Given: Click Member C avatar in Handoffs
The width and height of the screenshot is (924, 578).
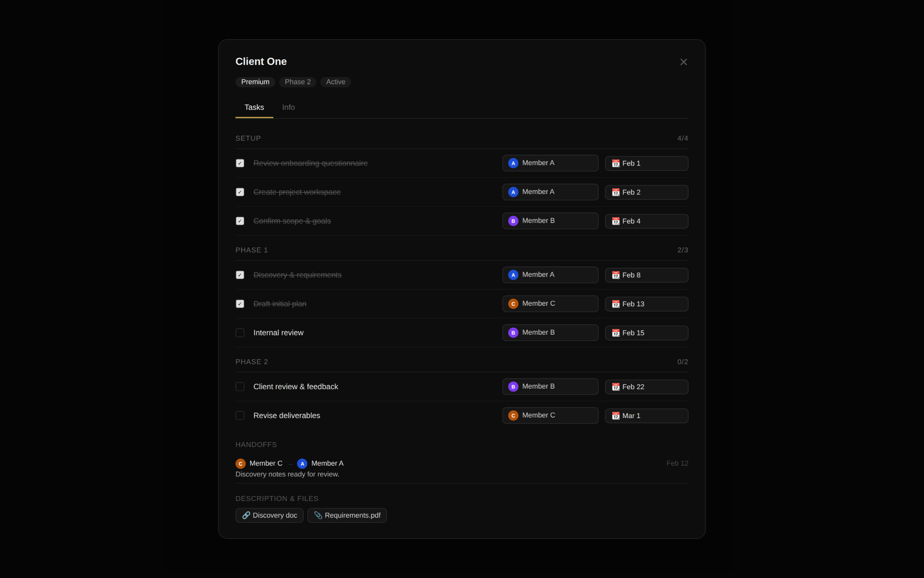Looking at the screenshot, I should pos(241,463).
